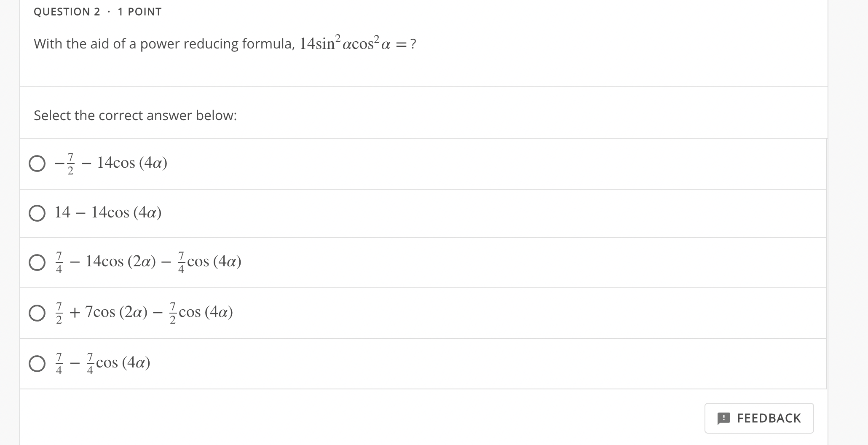Click the answer text 7/4 − 7/4cos(4α)
Viewport: 868px width, 445px height.
[x=102, y=363]
